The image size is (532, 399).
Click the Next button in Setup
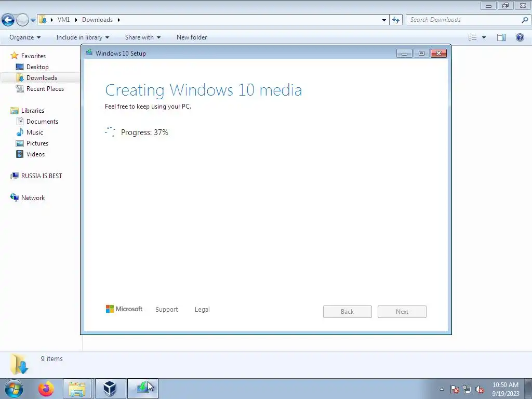point(402,312)
